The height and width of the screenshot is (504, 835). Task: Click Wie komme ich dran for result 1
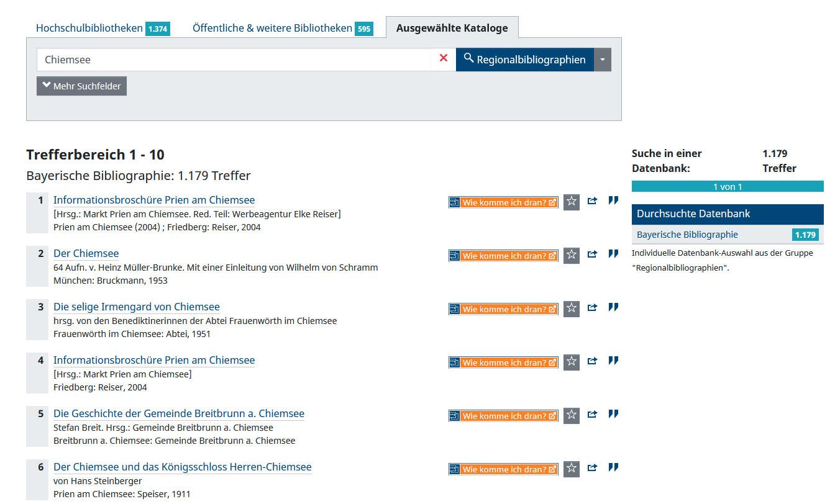(503, 202)
